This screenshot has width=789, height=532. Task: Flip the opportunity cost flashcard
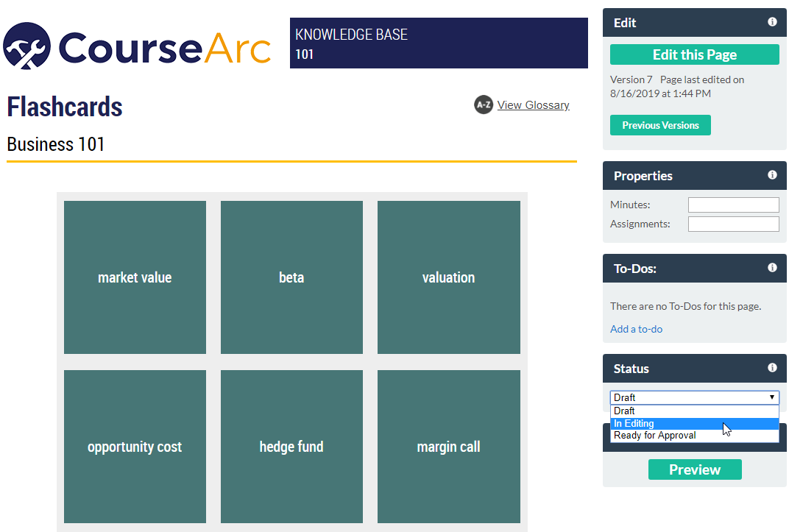coord(135,447)
